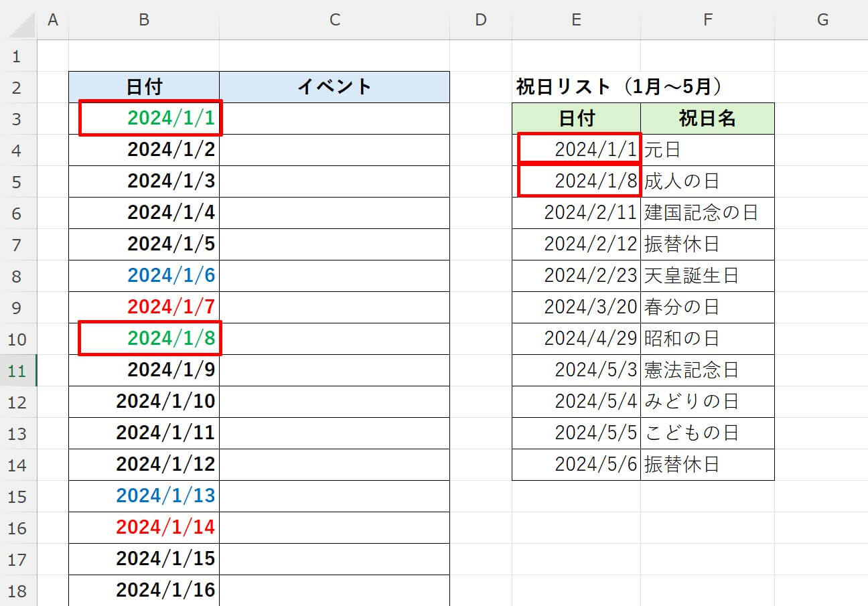Click 振替休日 next to 2024/5/6
868x606 pixels.
708,465
